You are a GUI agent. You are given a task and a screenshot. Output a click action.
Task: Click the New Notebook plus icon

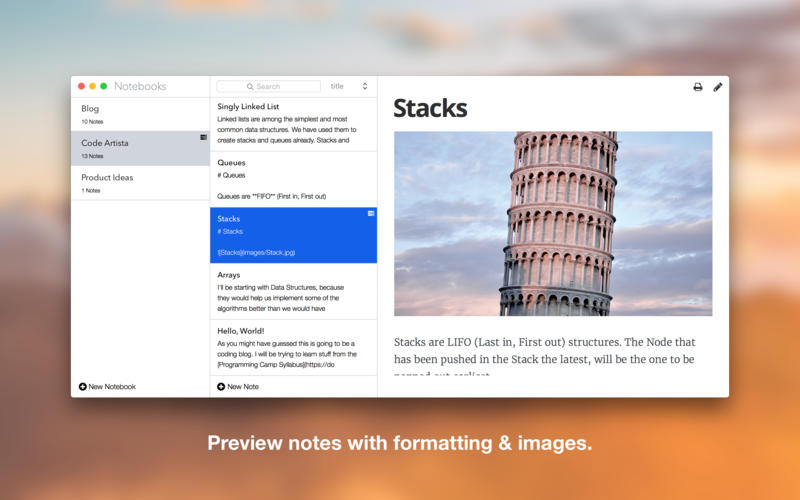(83, 387)
